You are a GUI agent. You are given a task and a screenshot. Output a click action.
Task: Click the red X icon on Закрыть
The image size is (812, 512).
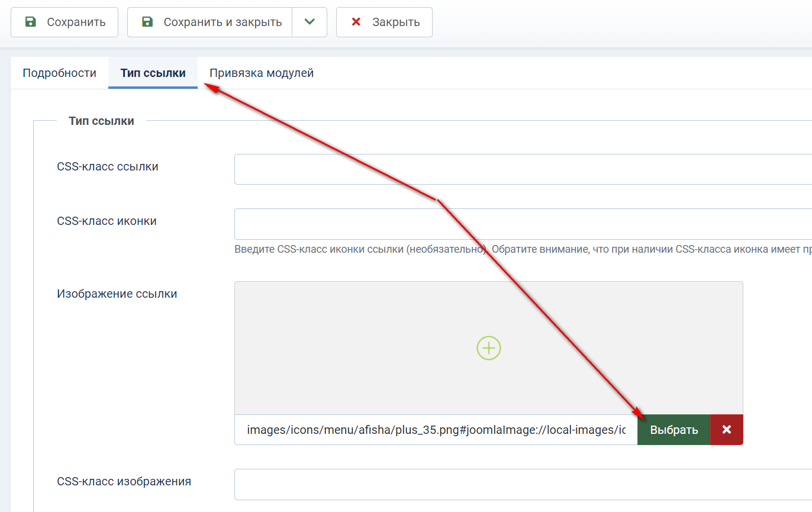pos(356,22)
